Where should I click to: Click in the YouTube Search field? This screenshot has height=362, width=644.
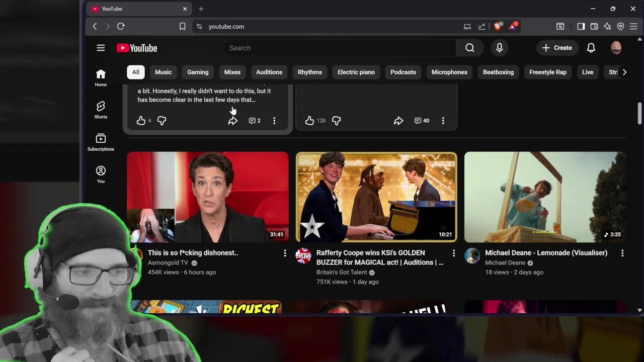[x=340, y=48]
